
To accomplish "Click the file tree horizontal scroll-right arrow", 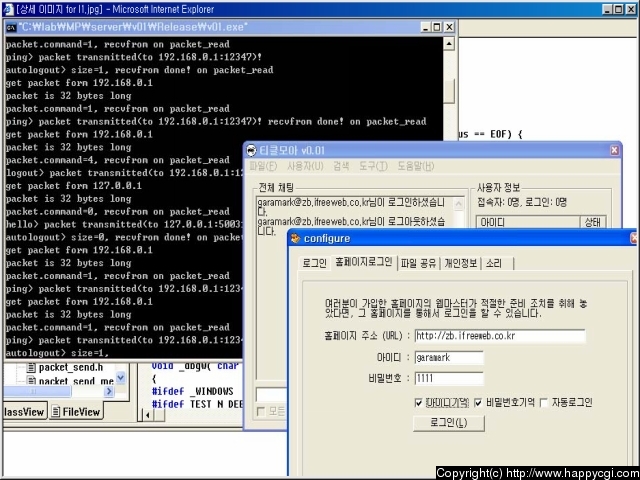I will click(x=109, y=391).
